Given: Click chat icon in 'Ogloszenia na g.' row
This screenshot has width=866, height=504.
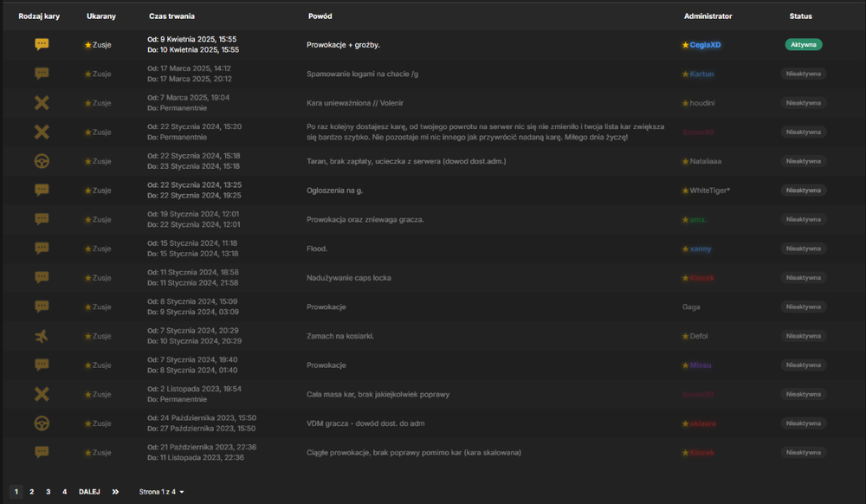Looking at the screenshot, I should pyautogui.click(x=42, y=190).
